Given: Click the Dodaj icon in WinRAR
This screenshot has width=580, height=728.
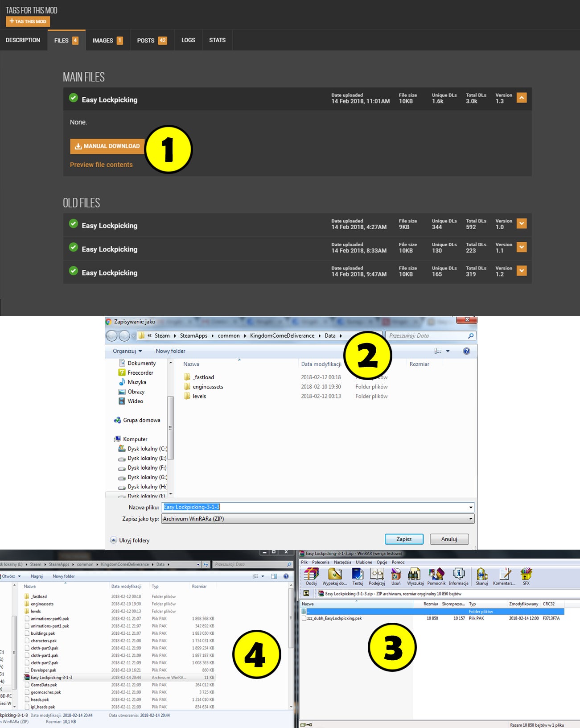Looking at the screenshot, I should click(311, 576).
